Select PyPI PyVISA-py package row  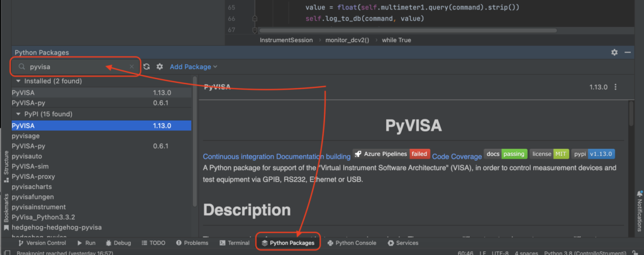click(101, 146)
